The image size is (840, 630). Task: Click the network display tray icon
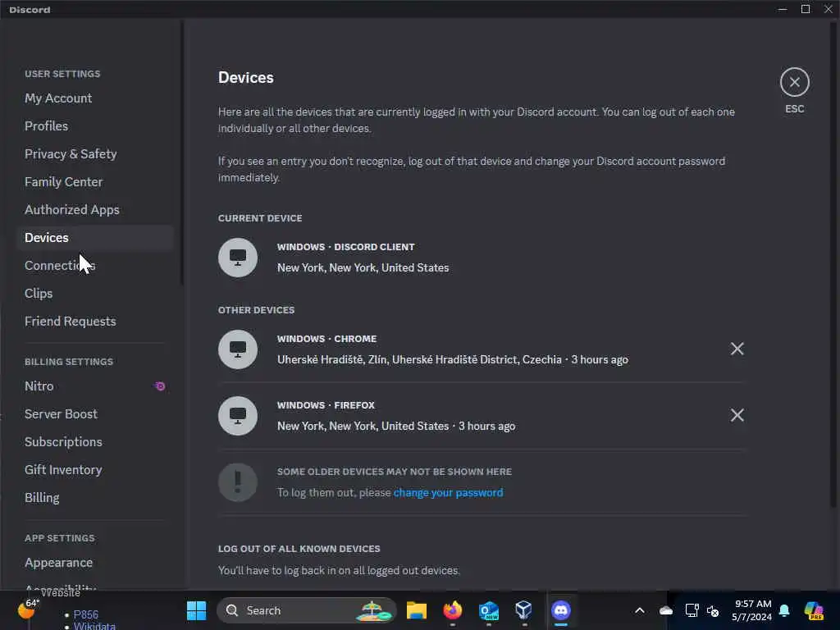click(692, 610)
